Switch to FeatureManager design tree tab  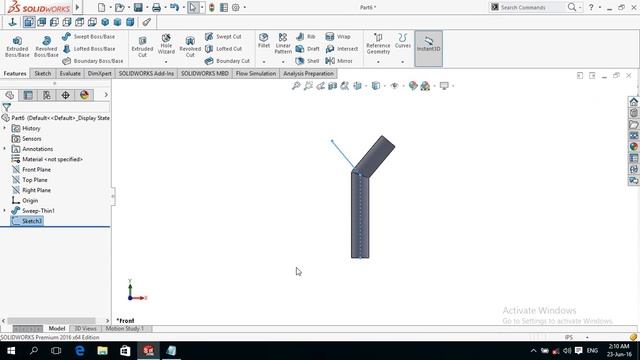point(9,95)
